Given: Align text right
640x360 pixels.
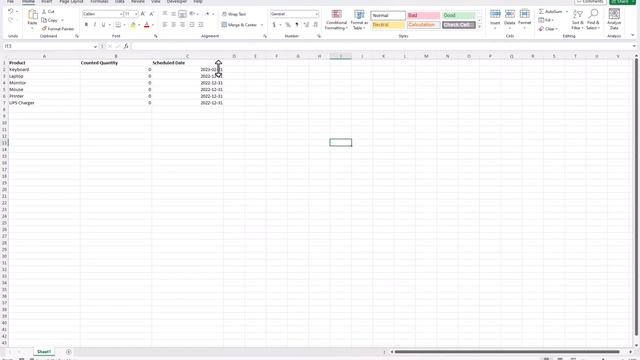Looking at the screenshot, I should point(182,25).
